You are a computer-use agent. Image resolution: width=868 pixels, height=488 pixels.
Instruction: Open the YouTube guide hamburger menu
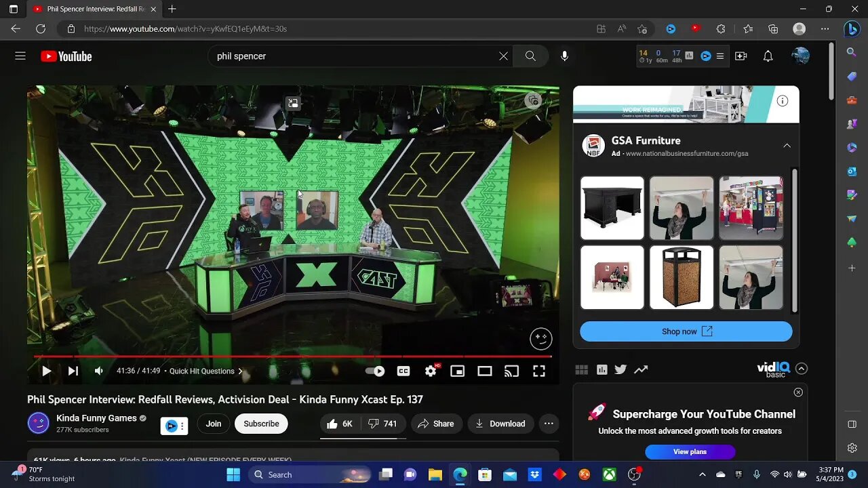click(20, 56)
